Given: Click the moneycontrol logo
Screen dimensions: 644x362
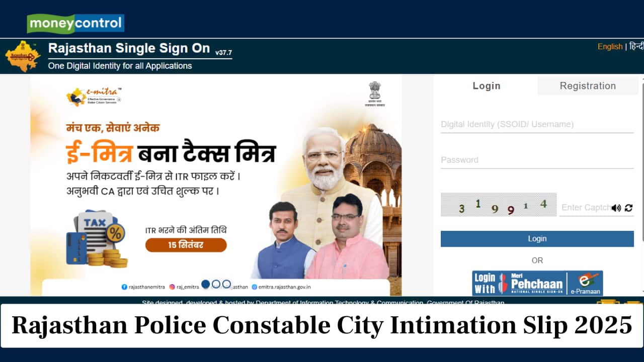Looking at the screenshot, I should 75,23.
